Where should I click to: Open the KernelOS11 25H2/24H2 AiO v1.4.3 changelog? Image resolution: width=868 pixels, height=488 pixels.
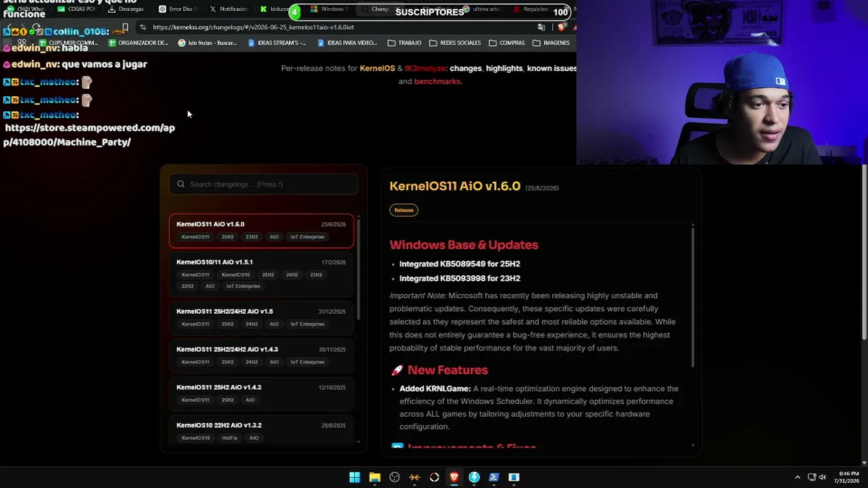point(261,356)
